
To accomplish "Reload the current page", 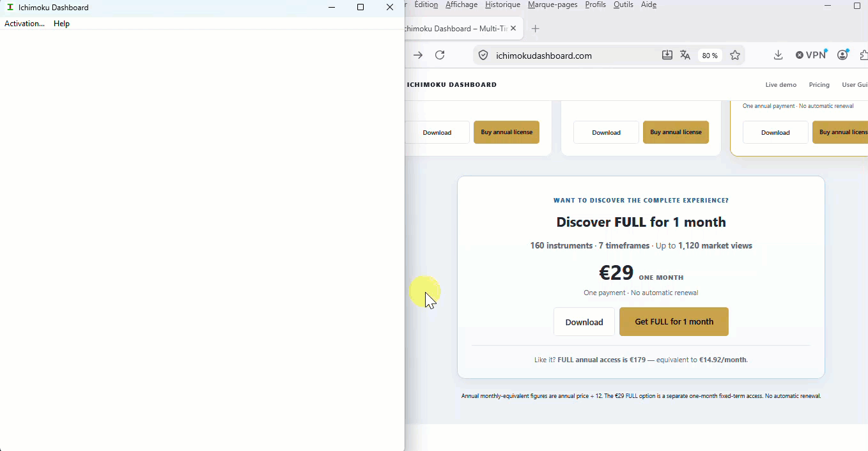I will 440,56.
